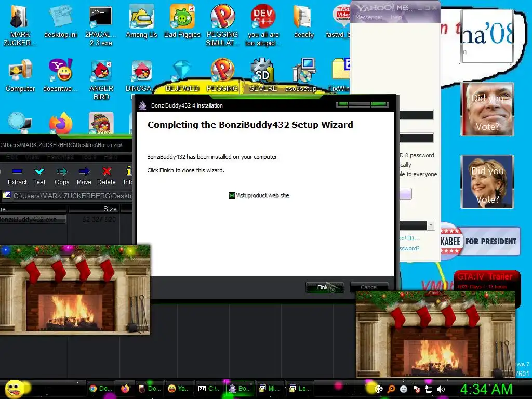This screenshot has width=532, height=399.
Task: Click the taskbar clock showing 4:34 AM
Action: pyautogui.click(x=486, y=389)
